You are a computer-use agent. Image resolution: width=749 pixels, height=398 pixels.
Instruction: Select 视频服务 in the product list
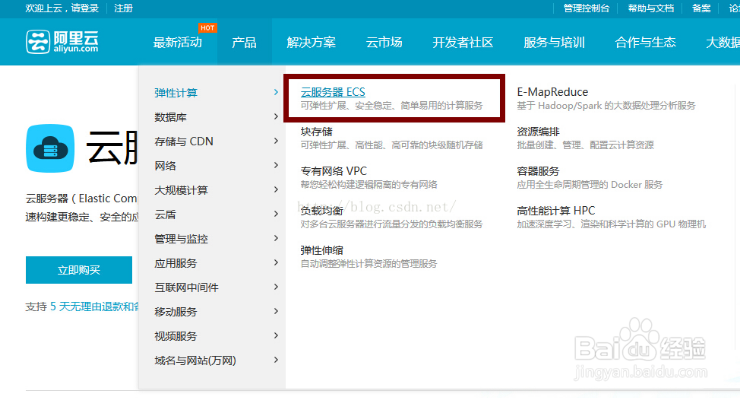click(x=176, y=336)
